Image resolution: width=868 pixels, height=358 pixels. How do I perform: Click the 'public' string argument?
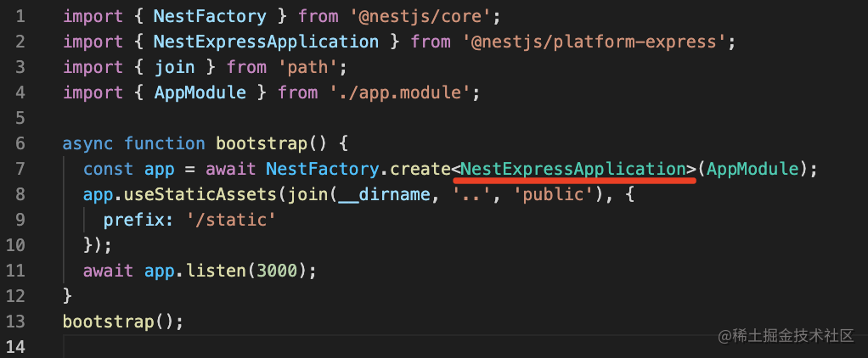click(x=552, y=194)
